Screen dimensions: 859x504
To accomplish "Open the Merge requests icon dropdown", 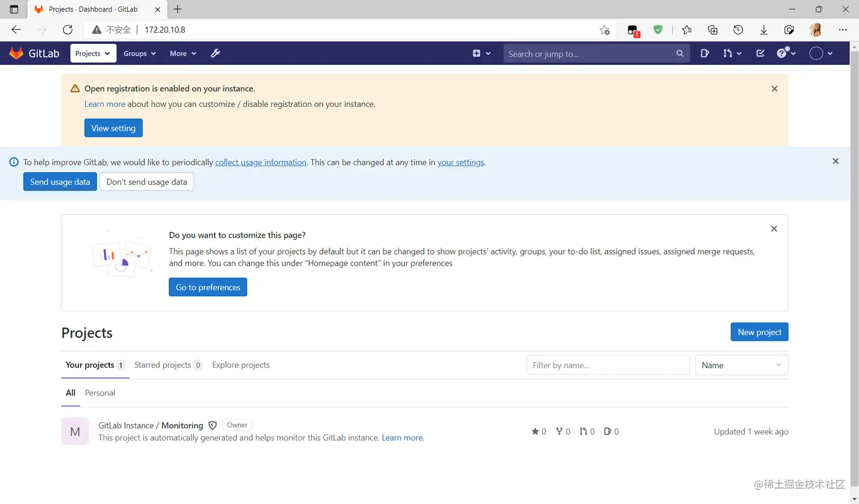I will [732, 53].
